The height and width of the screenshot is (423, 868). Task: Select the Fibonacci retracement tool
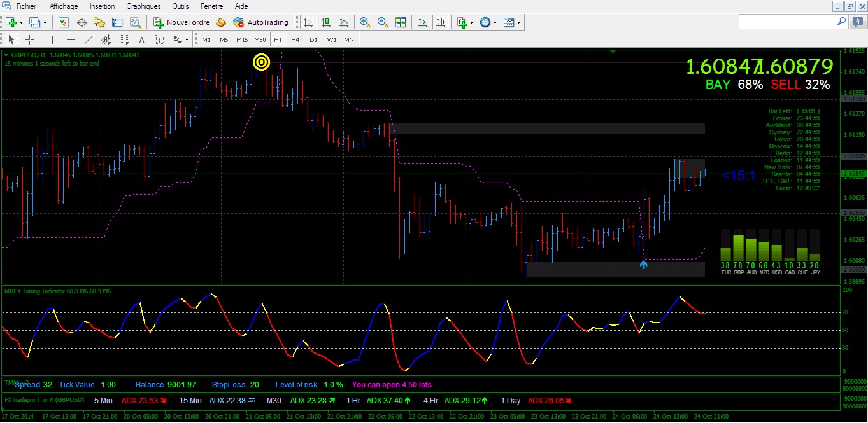124,39
